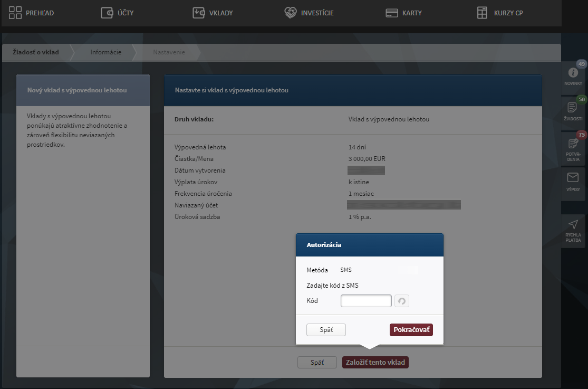
Task: Open Potvrdenia sidebar icon
Action: (573, 144)
